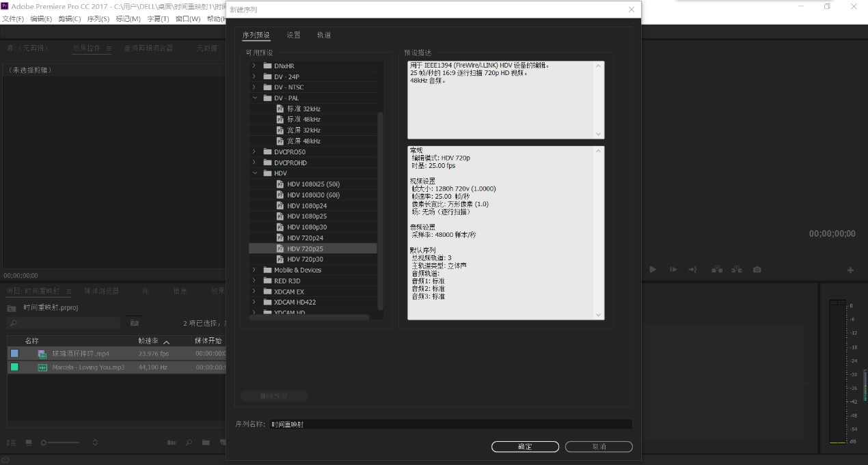This screenshot has width=868, height=465.
Task: Open the 文件(F) menu
Action: pyautogui.click(x=13, y=19)
